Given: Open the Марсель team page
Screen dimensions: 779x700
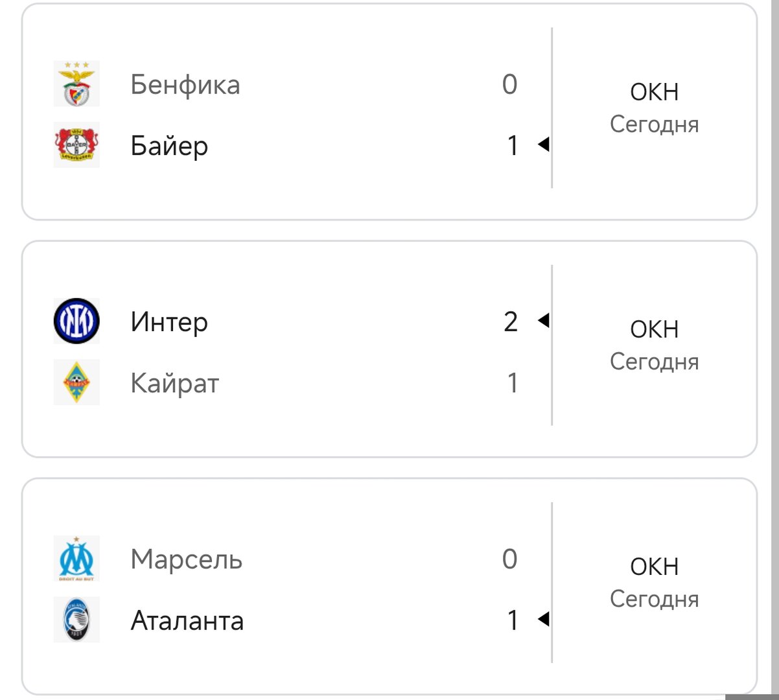Looking at the screenshot, I should [x=187, y=559].
